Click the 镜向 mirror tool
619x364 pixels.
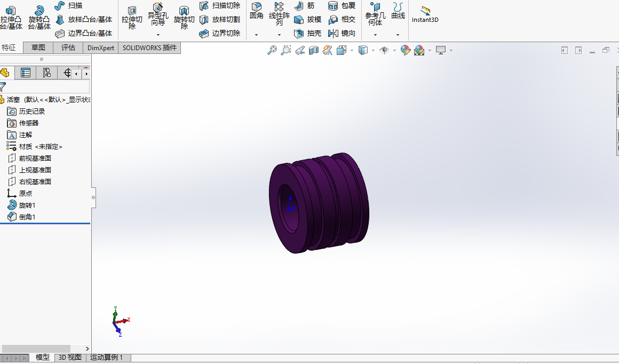click(x=342, y=33)
